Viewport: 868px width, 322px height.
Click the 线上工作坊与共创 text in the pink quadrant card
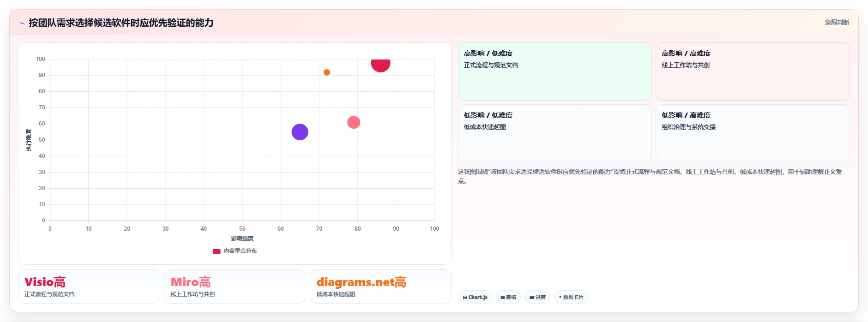(x=686, y=66)
